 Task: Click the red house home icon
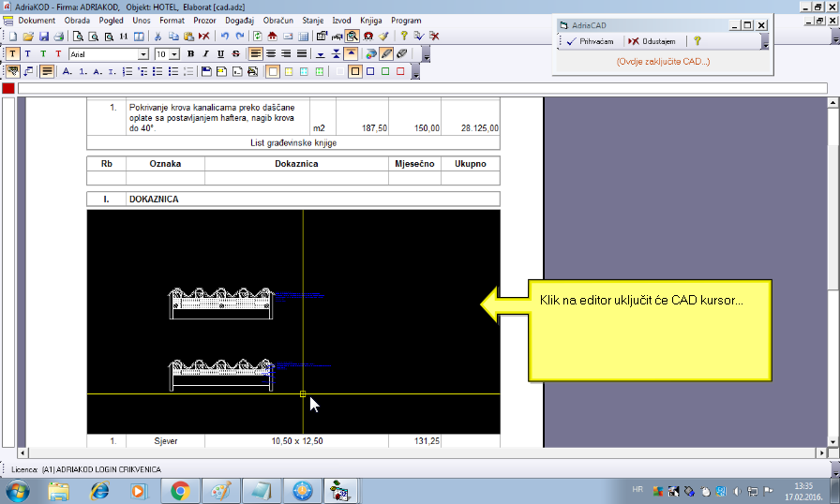273,37
